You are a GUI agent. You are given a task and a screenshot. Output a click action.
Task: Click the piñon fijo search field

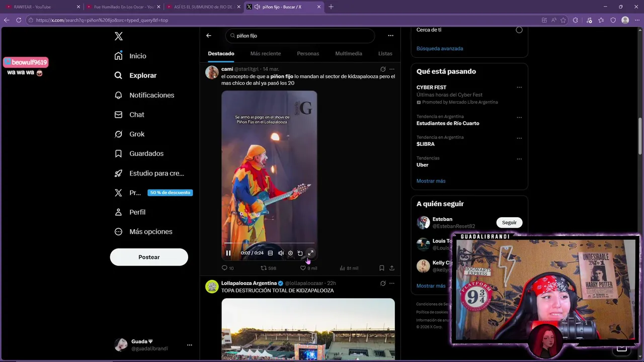tap(300, 36)
